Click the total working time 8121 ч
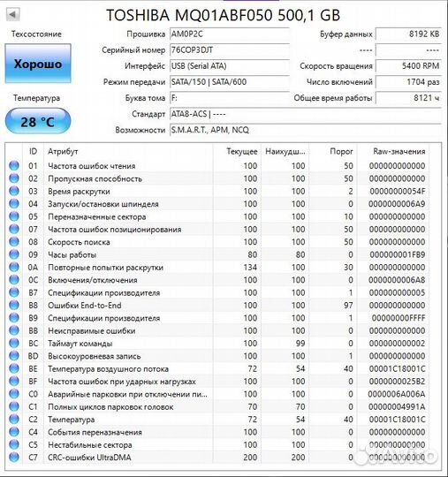448x477 pixels. coord(408,98)
